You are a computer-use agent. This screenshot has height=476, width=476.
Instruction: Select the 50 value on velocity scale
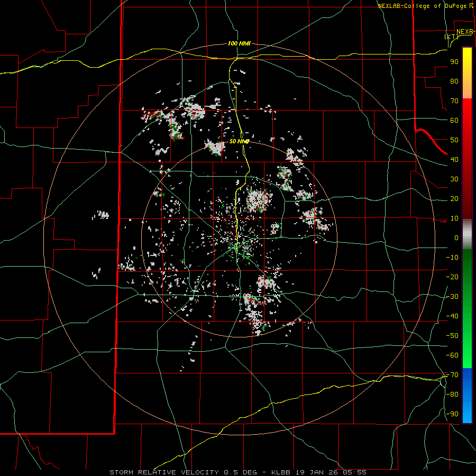point(454,140)
